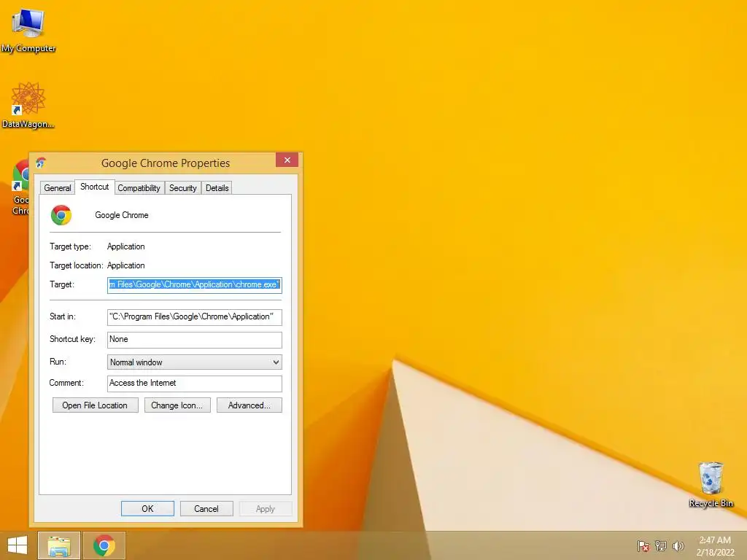
Task: Open File Explorer from taskbar
Action: pyautogui.click(x=59, y=545)
